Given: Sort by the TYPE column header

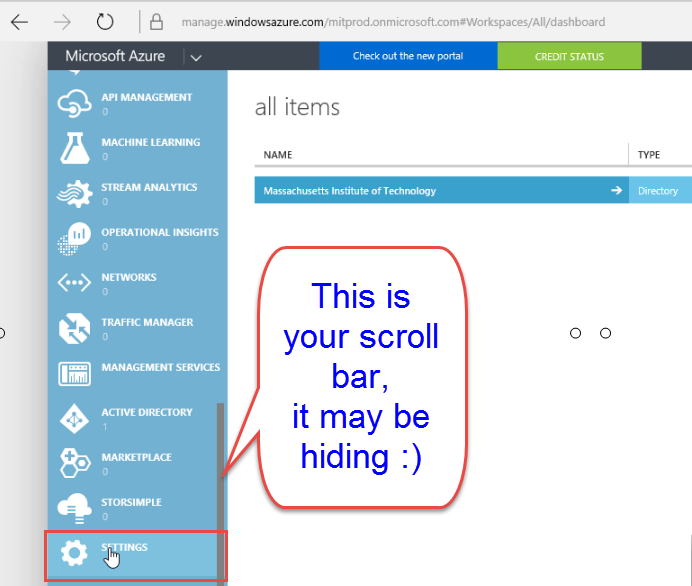Looking at the screenshot, I should click(649, 155).
